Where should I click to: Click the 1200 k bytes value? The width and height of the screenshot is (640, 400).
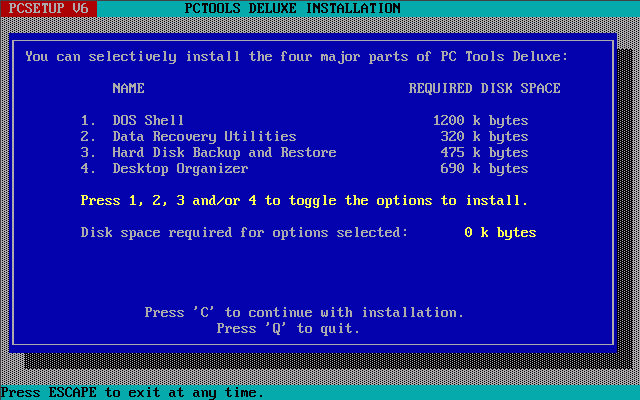pyautogui.click(x=480, y=120)
